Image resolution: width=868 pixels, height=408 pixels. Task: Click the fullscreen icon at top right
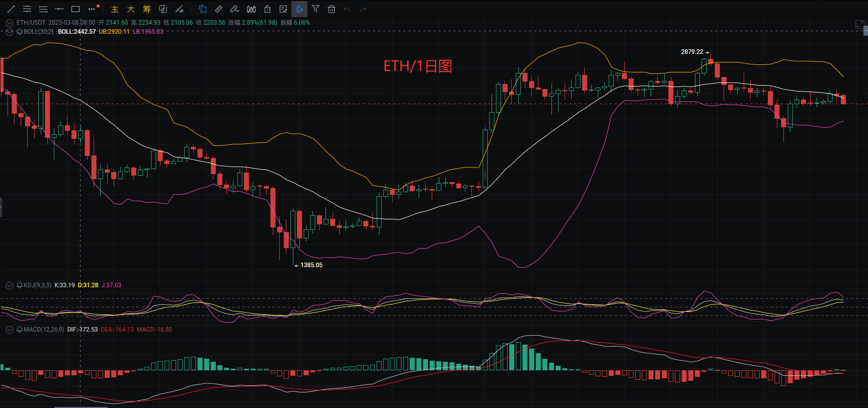tap(860, 24)
